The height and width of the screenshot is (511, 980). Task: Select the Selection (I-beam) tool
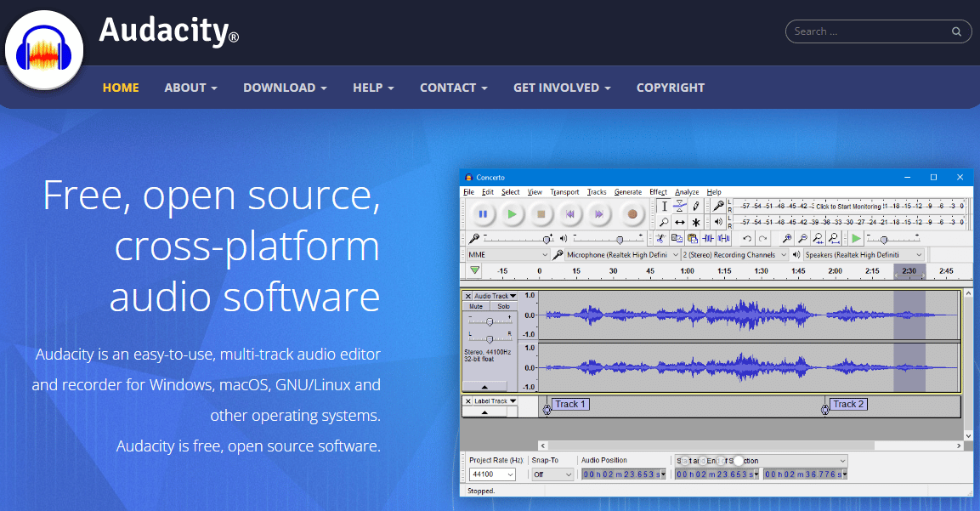[664, 207]
